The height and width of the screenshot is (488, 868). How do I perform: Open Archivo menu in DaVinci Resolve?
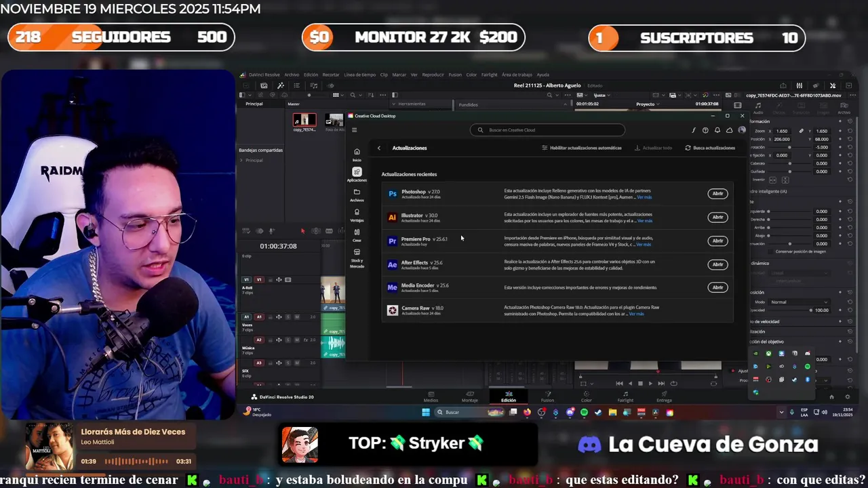click(x=292, y=75)
